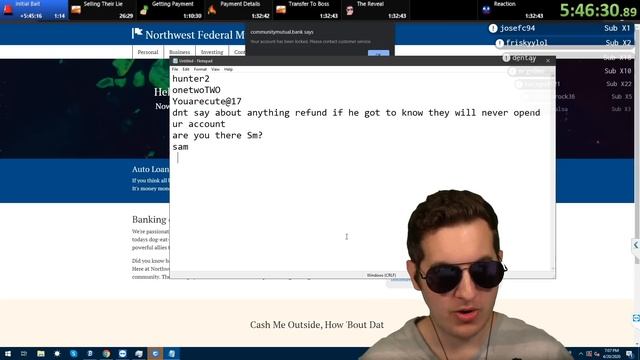Click the side panel collapse arrow at right edge
Viewport: 640px width, 360px height.
(x=636, y=245)
